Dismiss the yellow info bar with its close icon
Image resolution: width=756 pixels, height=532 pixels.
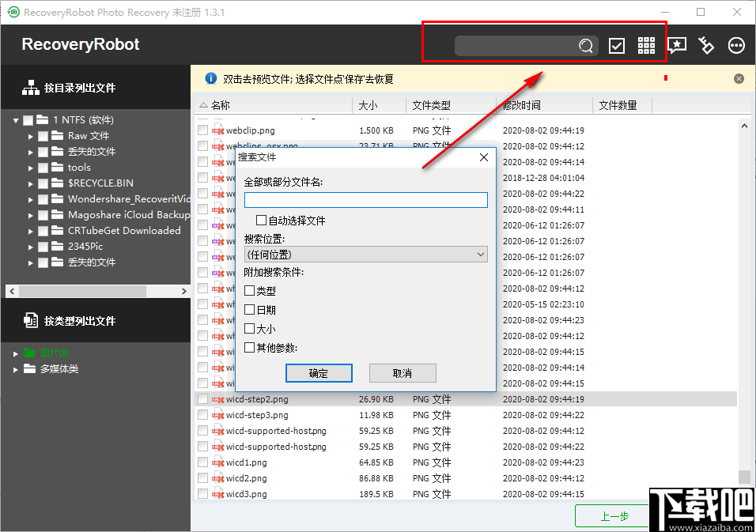tap(739, 78)
